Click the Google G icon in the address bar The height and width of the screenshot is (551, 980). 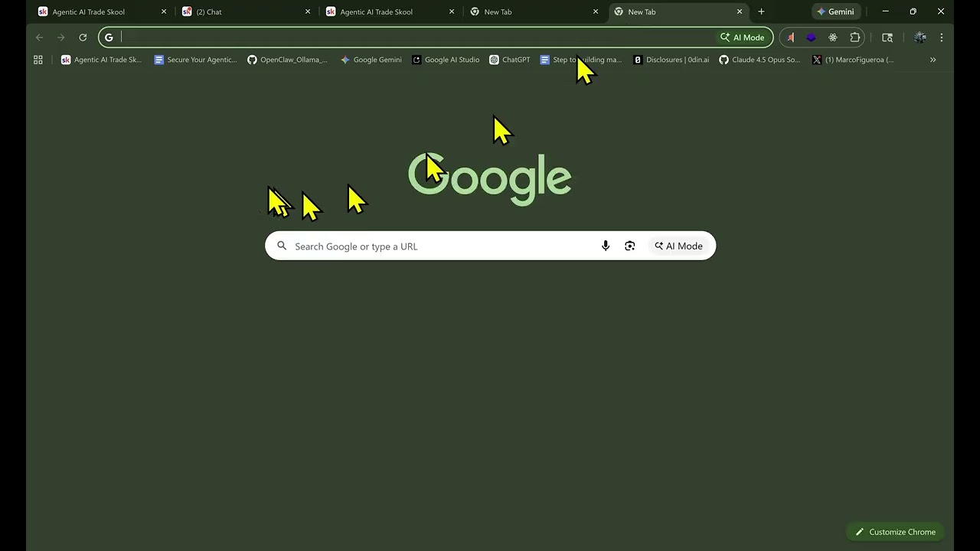click(x=109, y=37)
